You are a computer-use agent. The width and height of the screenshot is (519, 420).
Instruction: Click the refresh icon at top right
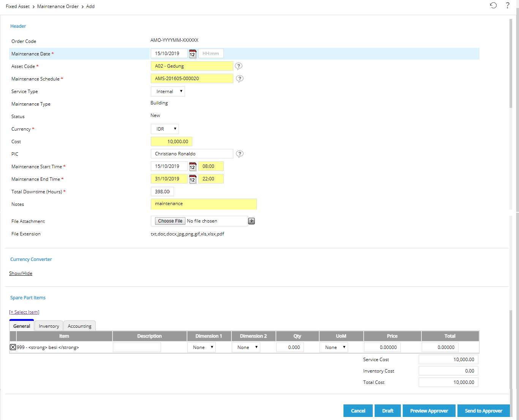point(493,5)
